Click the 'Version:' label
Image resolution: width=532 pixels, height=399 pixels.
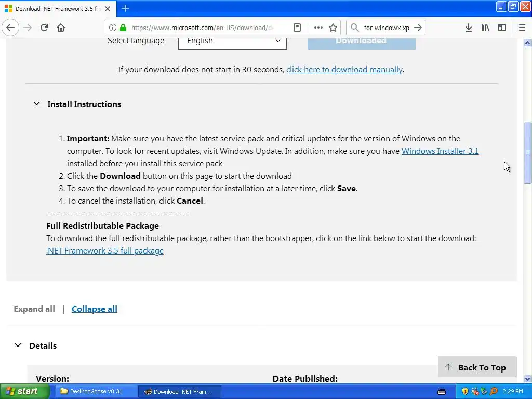pos(52,379)
